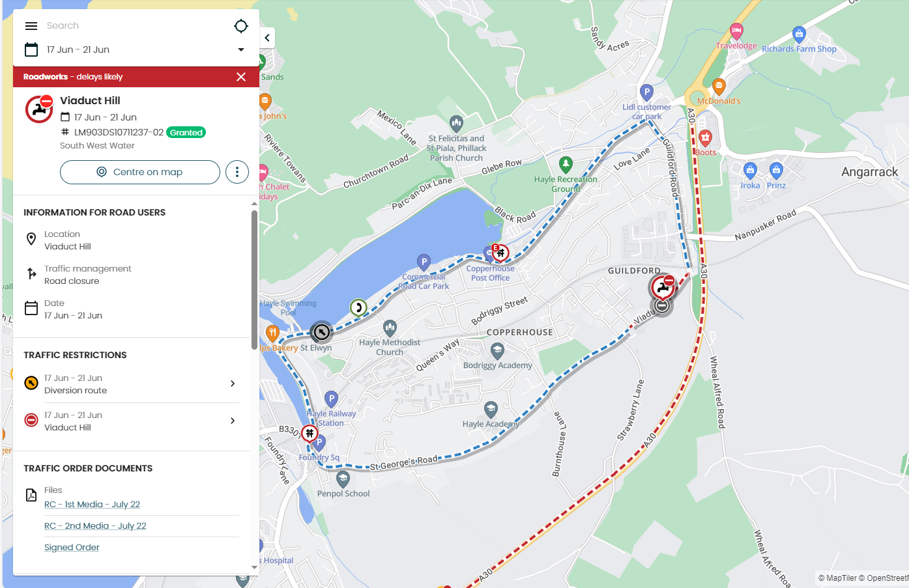
Task: Open the Signed Order document link
Action: point(72,548)
